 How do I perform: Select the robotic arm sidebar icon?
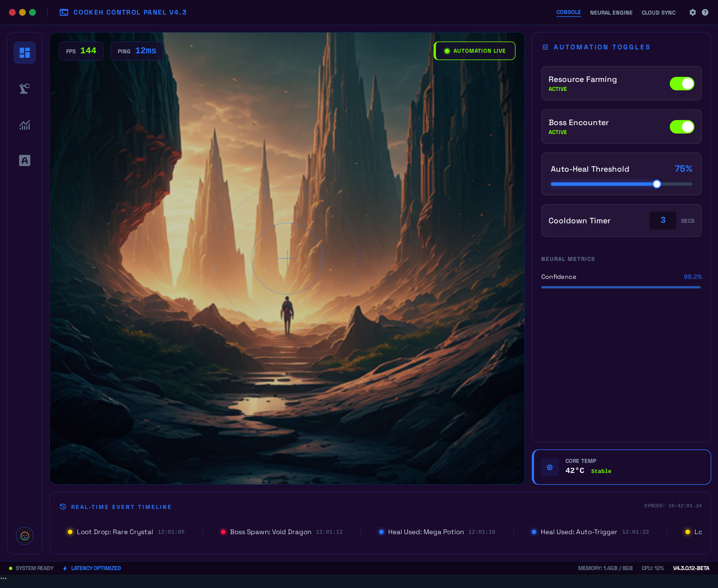[x=24, y=88]
